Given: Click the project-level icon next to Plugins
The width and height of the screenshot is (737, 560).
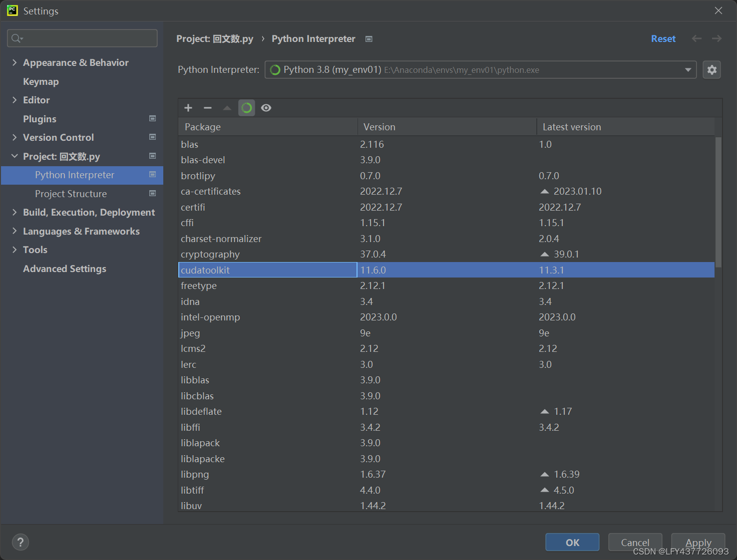Looking at the screenshot, I should point(153,118).
